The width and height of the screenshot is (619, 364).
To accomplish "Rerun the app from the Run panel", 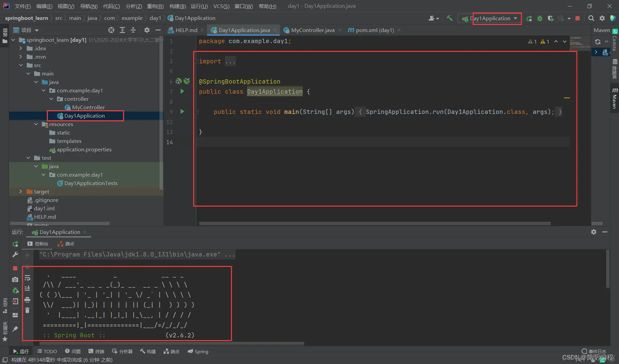I will point(15,244).
